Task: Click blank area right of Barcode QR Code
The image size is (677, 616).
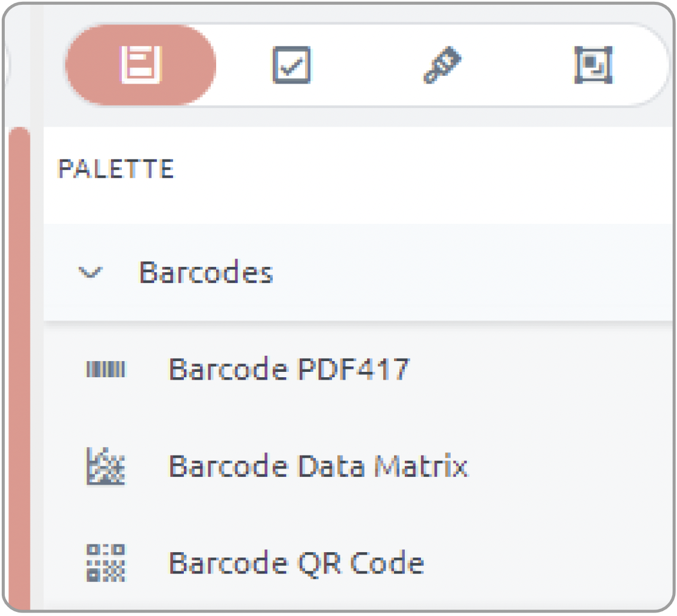Action: [x=548, y=563]
